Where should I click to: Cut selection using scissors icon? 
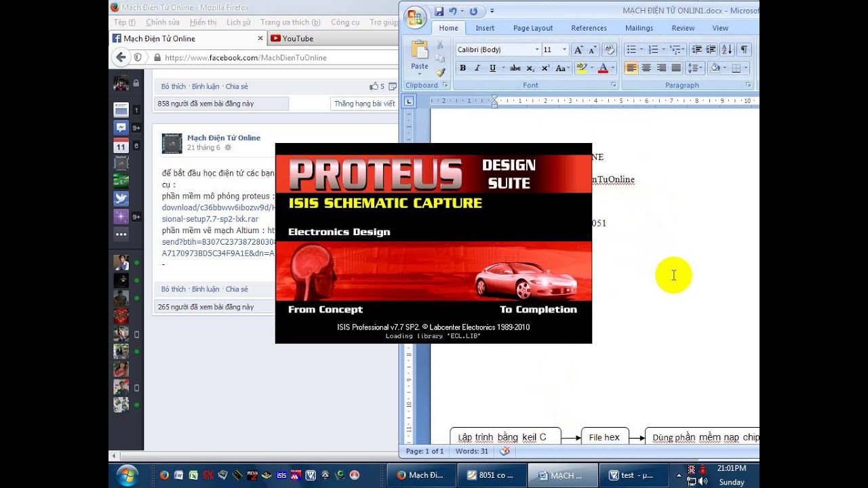[440, 45]
